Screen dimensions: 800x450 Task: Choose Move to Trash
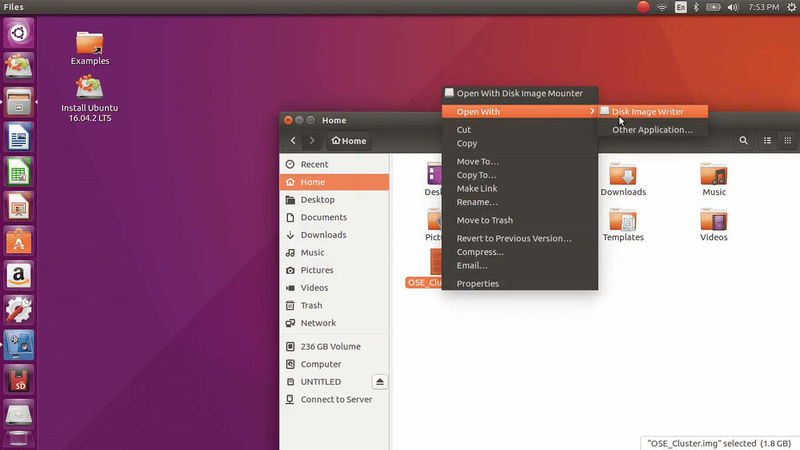pos(519,220)
